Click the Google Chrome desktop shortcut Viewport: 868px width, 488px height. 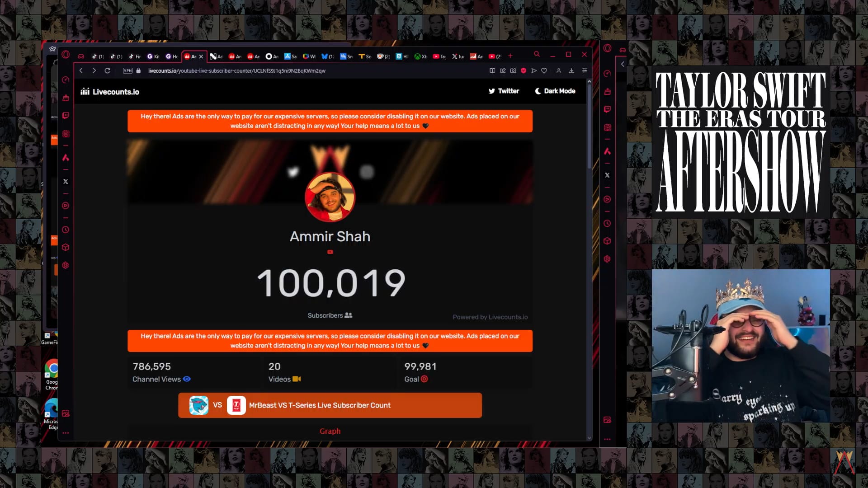pyautogui.click(x=52, y=375)
